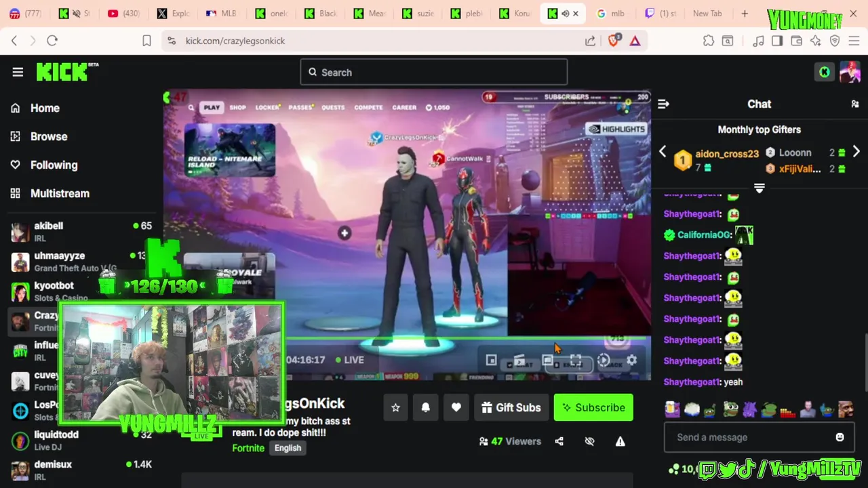Toggle the hide viewer count eye icon
The height and width of the screenshot is (488, 868).
click(x=589, y=441)
